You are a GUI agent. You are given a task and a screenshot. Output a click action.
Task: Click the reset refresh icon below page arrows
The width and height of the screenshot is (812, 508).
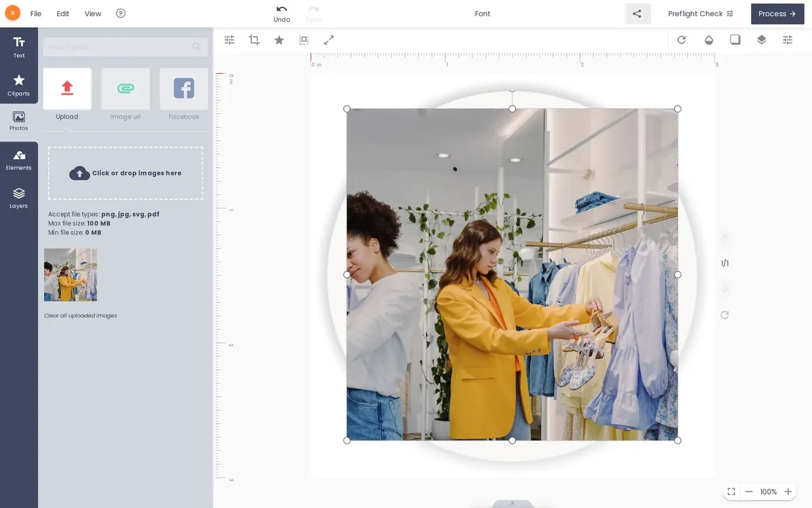coord(725,315)
